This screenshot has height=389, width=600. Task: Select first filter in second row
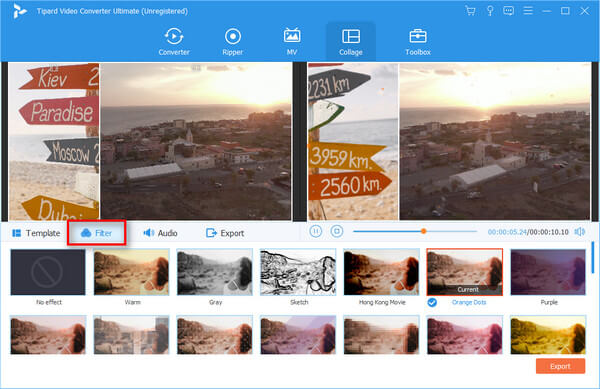point(48,335)
